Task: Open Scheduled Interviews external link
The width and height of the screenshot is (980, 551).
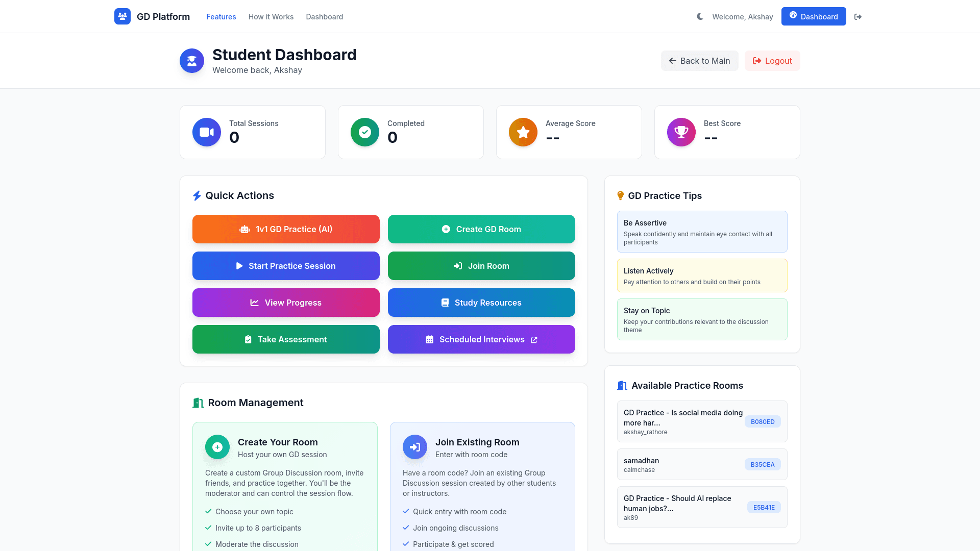Action: click(481, 339)
